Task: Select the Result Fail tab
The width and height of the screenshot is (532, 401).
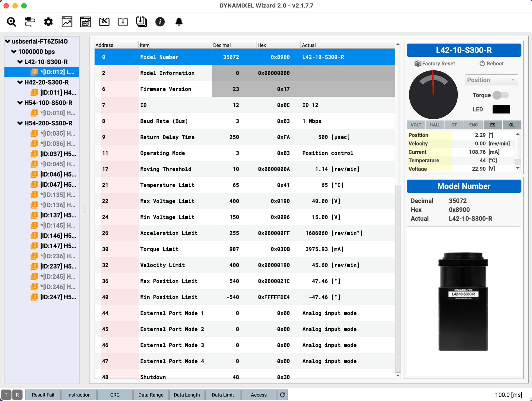Action: click(43, 395)
